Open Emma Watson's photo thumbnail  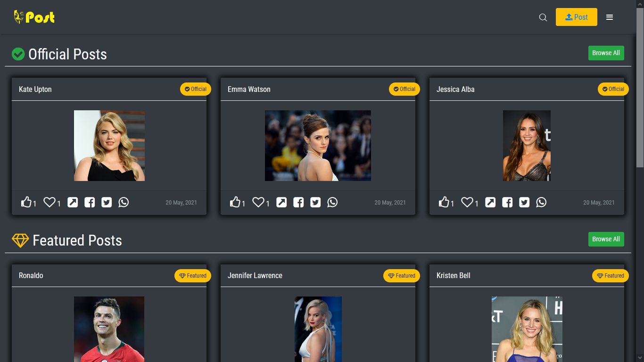318,146
